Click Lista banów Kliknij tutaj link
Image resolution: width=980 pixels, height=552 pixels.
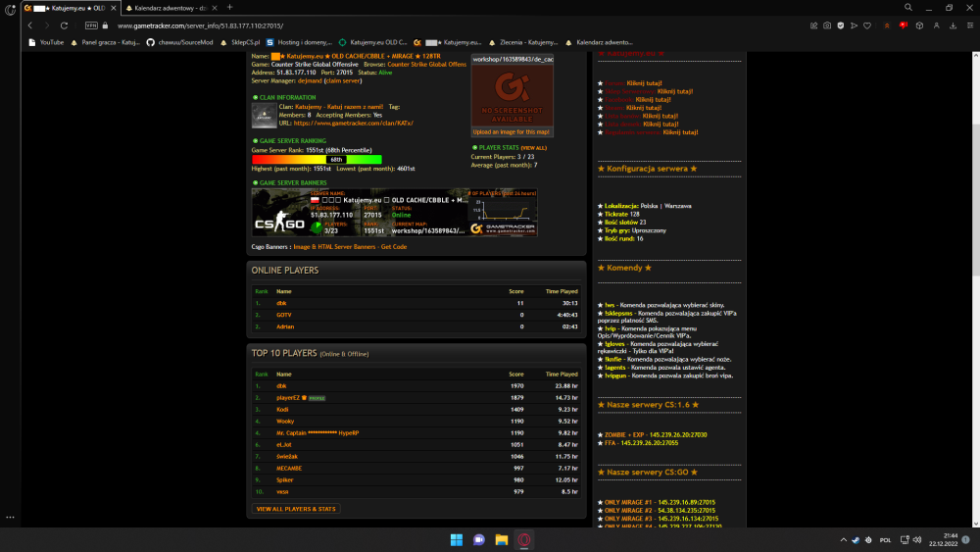pos(660,116)
